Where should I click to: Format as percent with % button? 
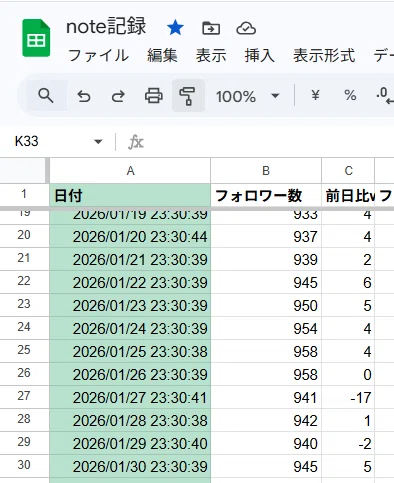(x=350, y=96)
